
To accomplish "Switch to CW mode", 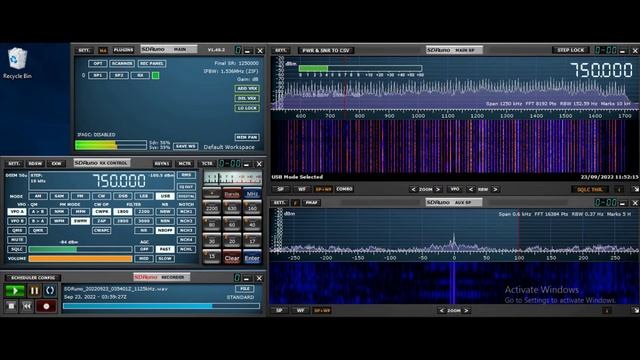I will (102, 196).
